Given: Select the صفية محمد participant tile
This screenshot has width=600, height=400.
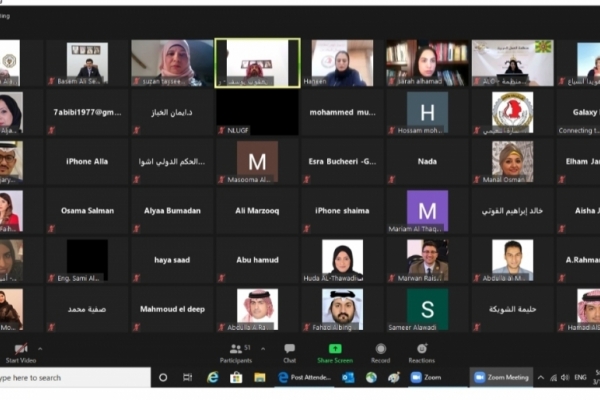Looking at the screenshot, I should click(87, 309).
